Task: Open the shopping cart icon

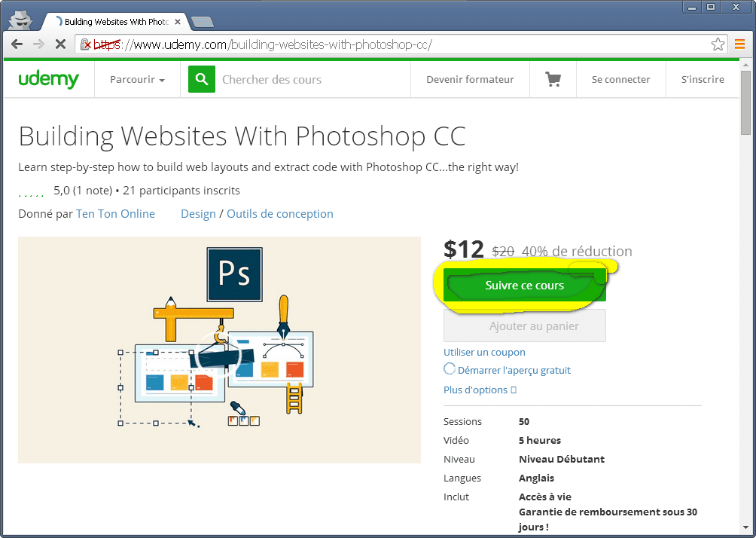Action: tap(553, 79)
